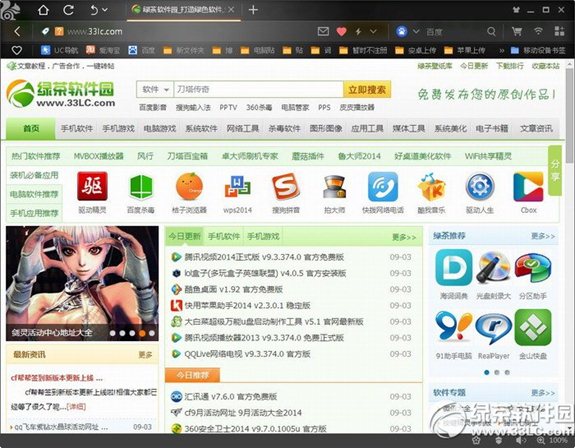Click the WiFi sharing icon in toolbar
Image resolution: width=575 pixels, height=448 pixels.
pos(538,31)
